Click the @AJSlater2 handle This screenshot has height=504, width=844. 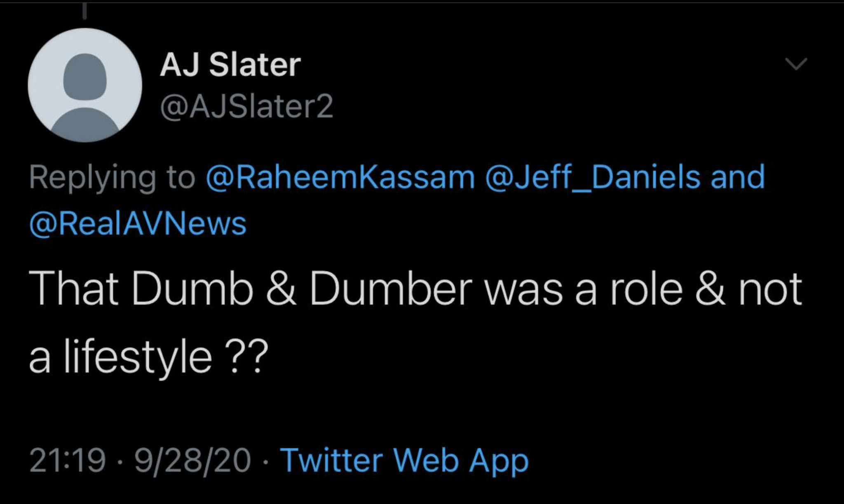tap(246, 107)
